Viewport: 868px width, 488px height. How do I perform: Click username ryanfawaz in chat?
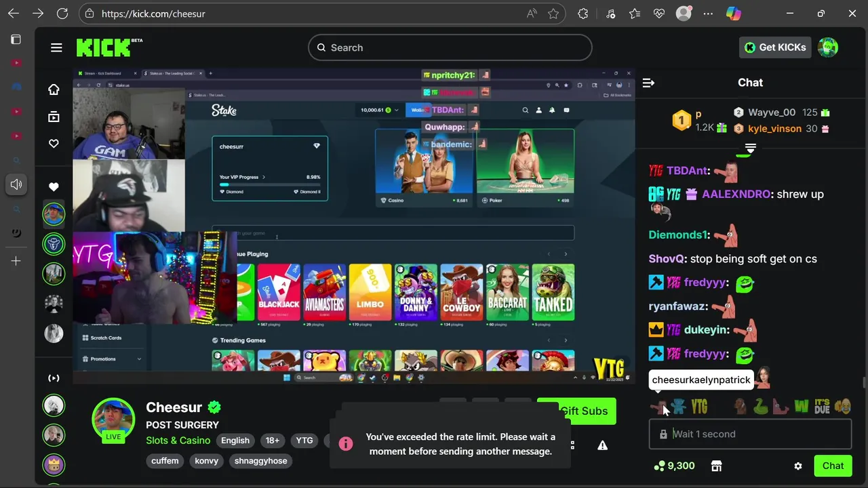(677, 306)
